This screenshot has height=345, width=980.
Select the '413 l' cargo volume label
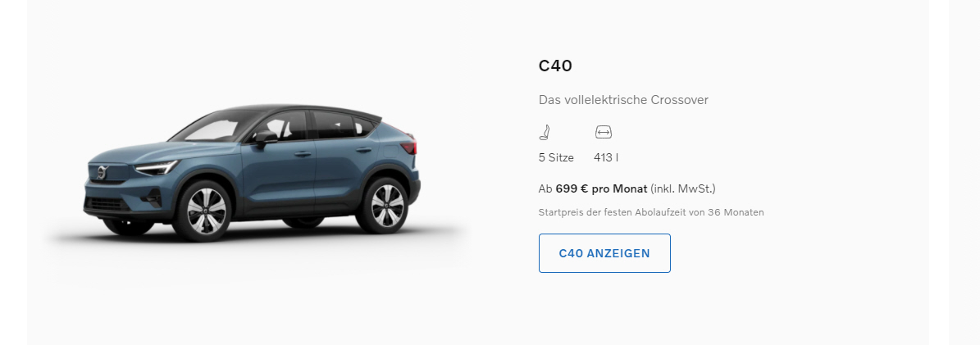coord(606,157)
